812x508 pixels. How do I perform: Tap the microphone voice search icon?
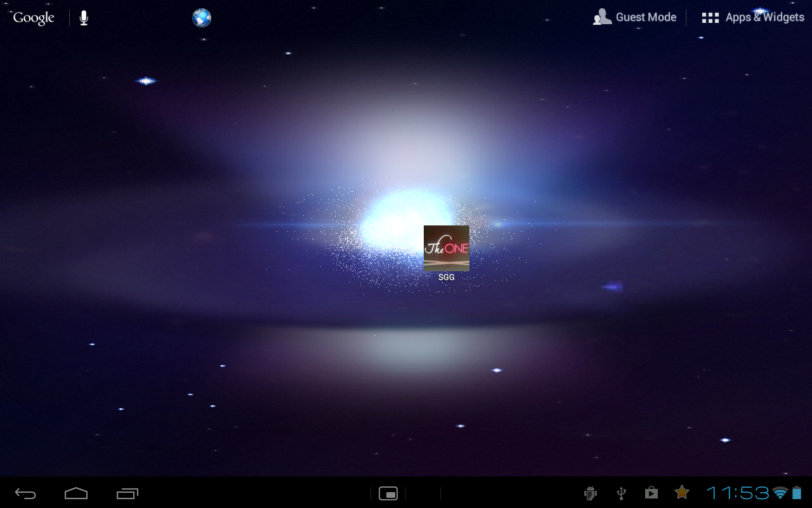[x=84, y=18]
